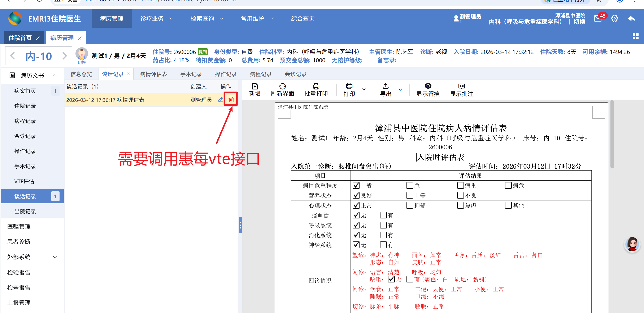Image resolution: width=644 pixels, height=313 pixels.
Task: Click the 刷新界面 refresh icon
Action: pyautogui.click(x=282, y=86)
